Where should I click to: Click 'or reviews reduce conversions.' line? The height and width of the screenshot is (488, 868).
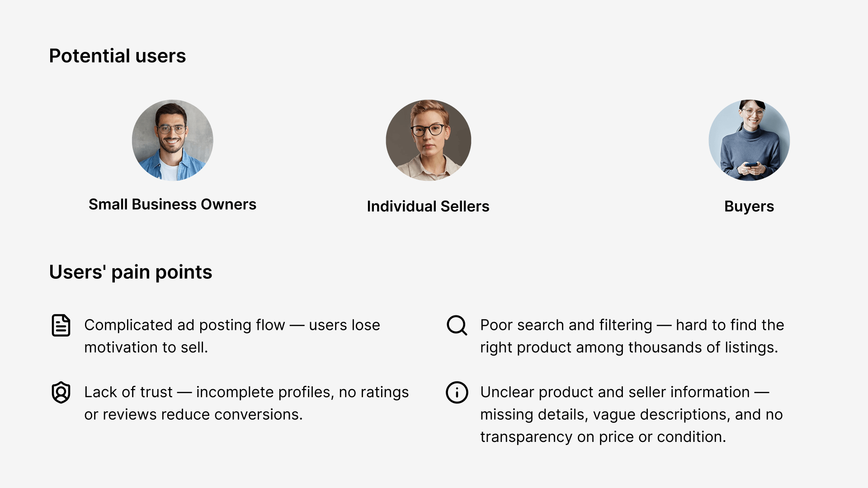pos(193,414)
